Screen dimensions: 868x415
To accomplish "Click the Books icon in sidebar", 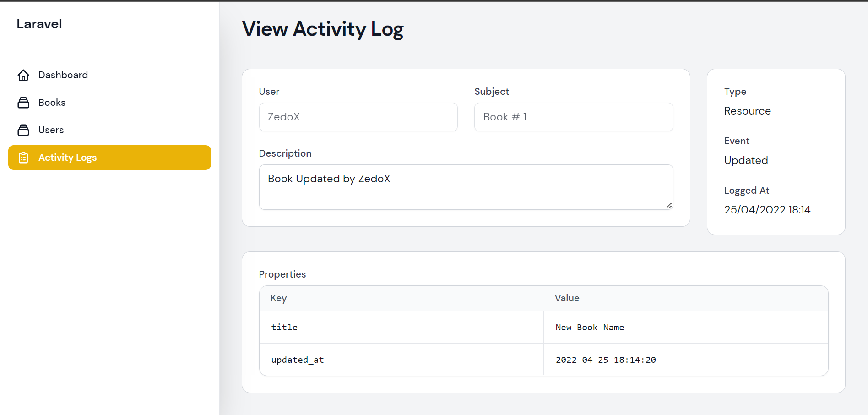I will pyautogui.click(x=23, y=103).
